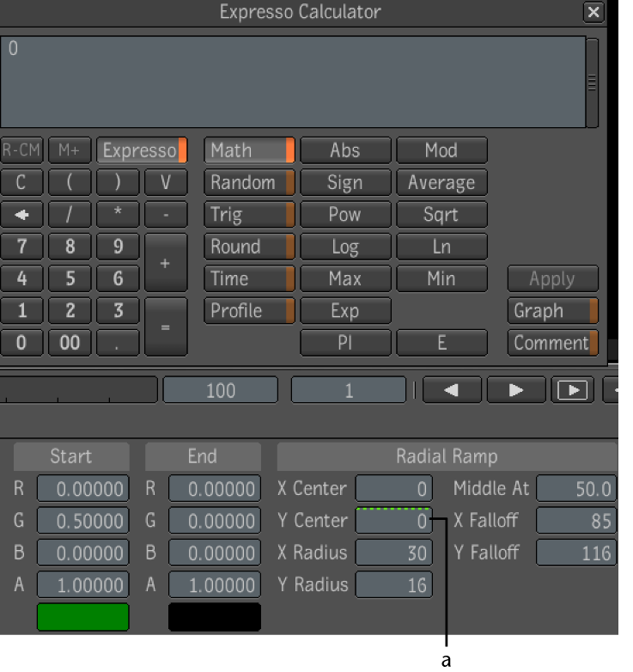Screen dimensions: 633x672
Task: Select the Trig function category
Action: click(249, 214)
